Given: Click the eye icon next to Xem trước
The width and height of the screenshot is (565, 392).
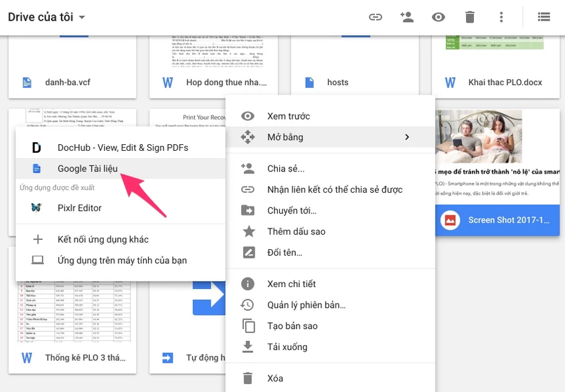Looking at the screenshot, I should click(x=247, y=116).
